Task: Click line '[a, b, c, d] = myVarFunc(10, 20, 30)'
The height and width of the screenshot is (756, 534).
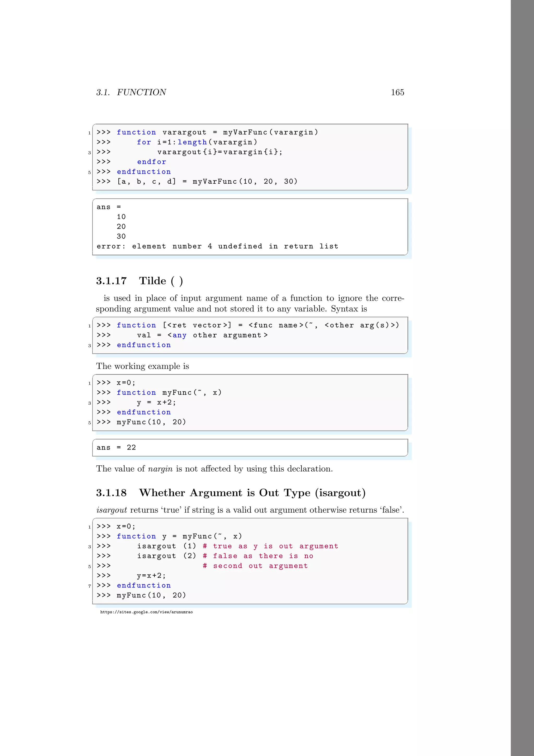Action: coord(207,181)
